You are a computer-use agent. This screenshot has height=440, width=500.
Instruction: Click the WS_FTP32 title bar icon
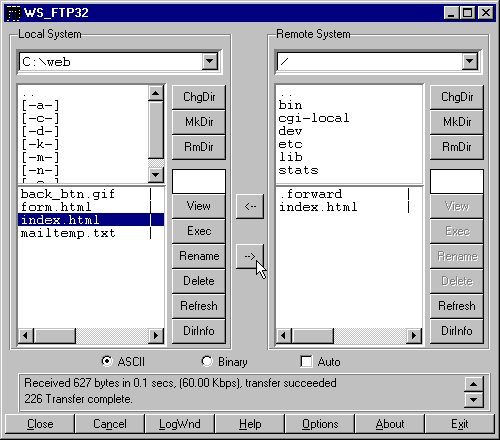[x=14, y=13]
